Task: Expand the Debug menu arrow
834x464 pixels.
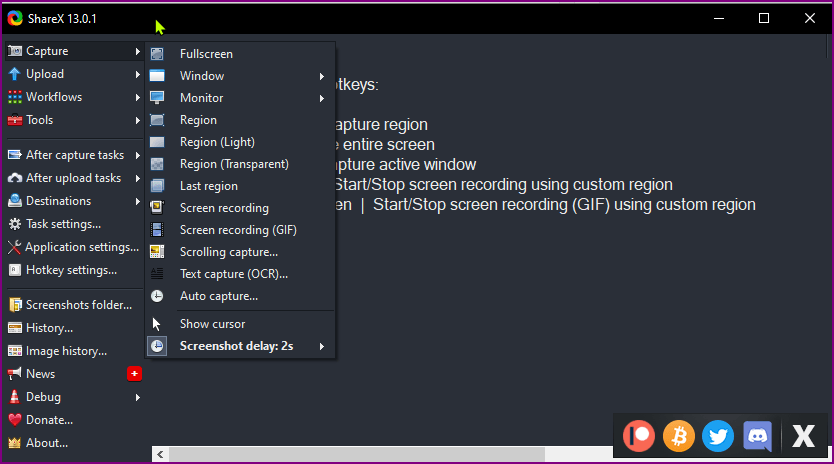Action: (x=137, y=397)
